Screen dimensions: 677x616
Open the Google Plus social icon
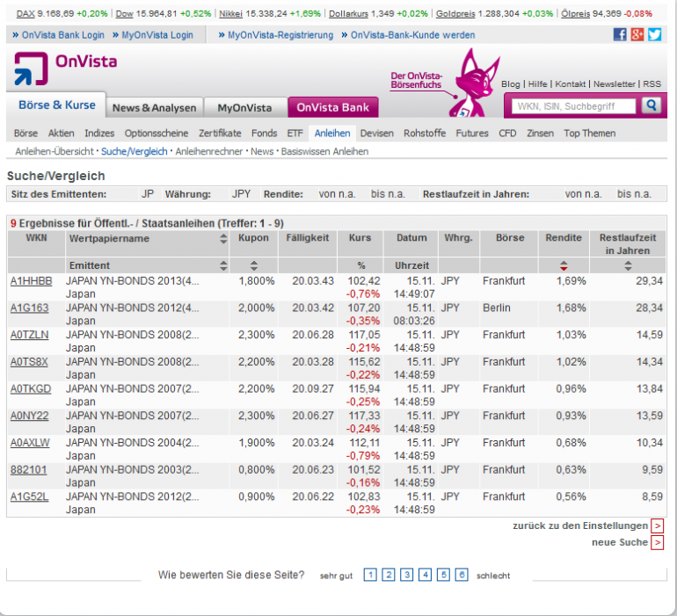pos(637,34)
